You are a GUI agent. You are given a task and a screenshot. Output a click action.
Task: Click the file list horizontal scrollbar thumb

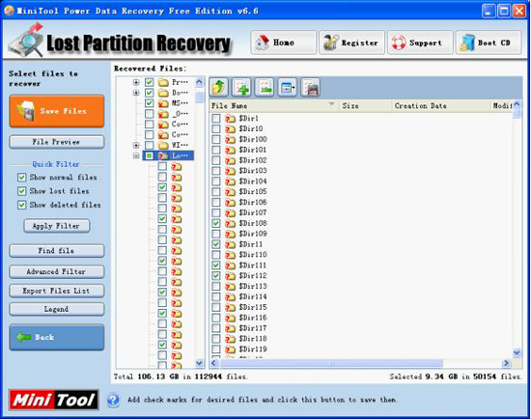(331, 363)
